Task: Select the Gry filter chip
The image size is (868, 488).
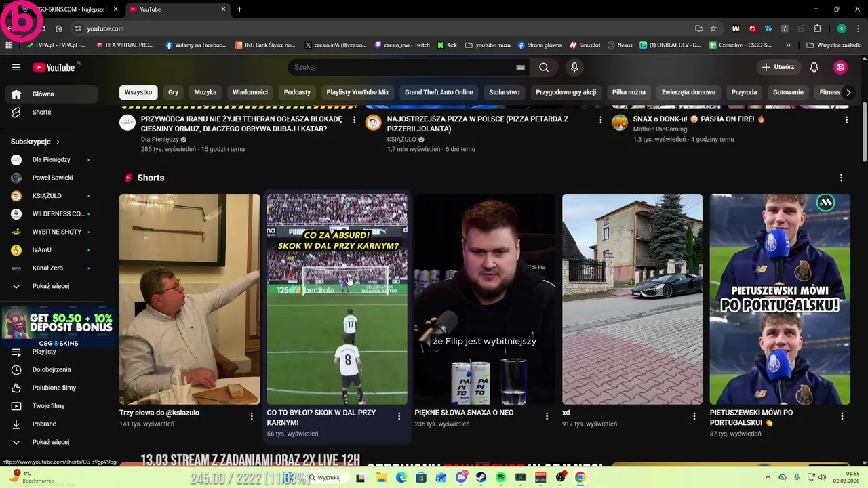Action: 174,92
